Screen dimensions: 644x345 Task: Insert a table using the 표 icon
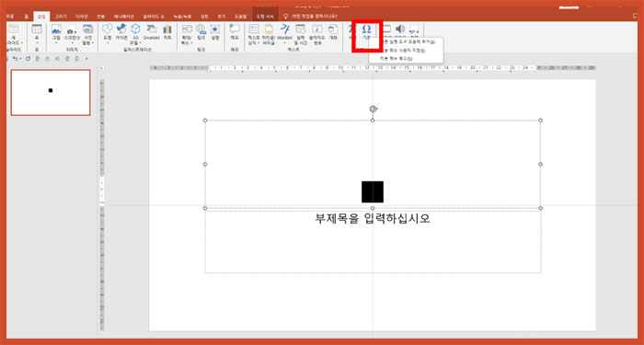click(37, 29)
